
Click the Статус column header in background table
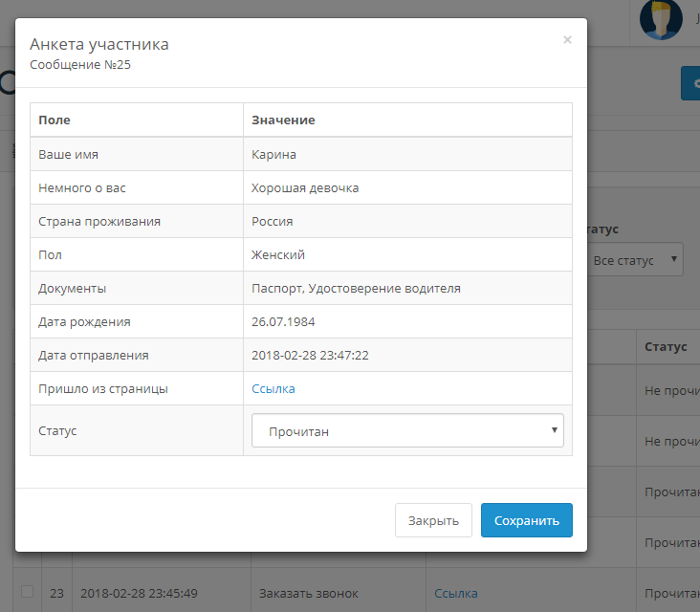666,346
